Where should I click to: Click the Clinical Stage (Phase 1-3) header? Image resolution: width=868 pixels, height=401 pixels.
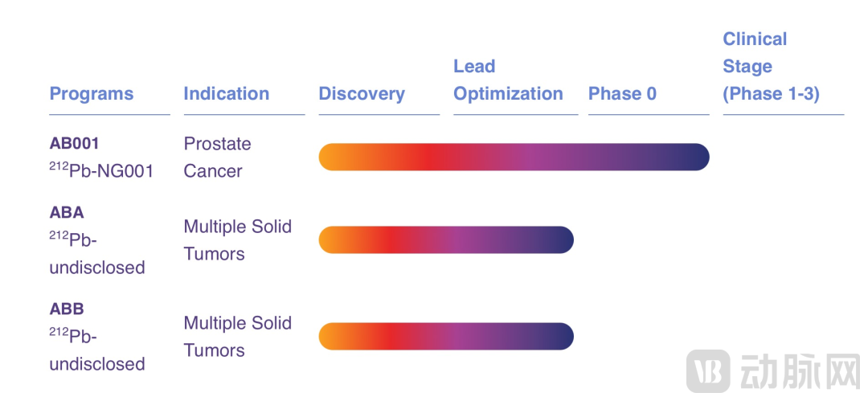(x=771, y=67)
